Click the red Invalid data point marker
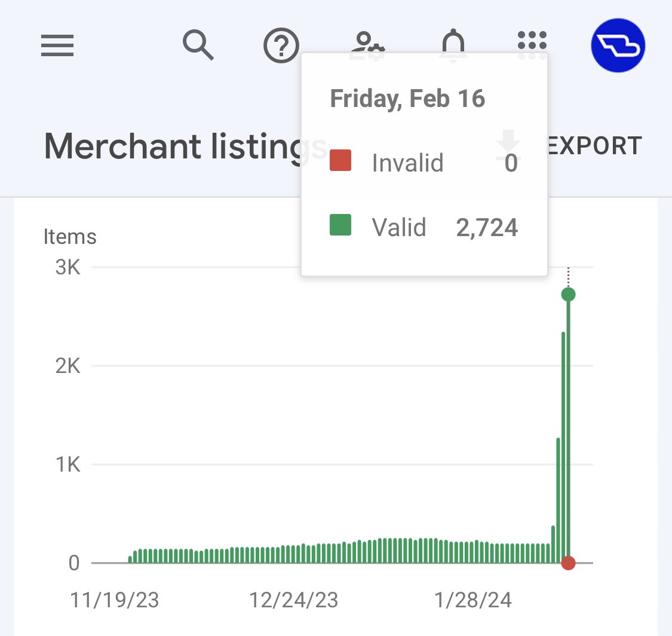This screenshot has height=636, width=672. tap(568, 562)
